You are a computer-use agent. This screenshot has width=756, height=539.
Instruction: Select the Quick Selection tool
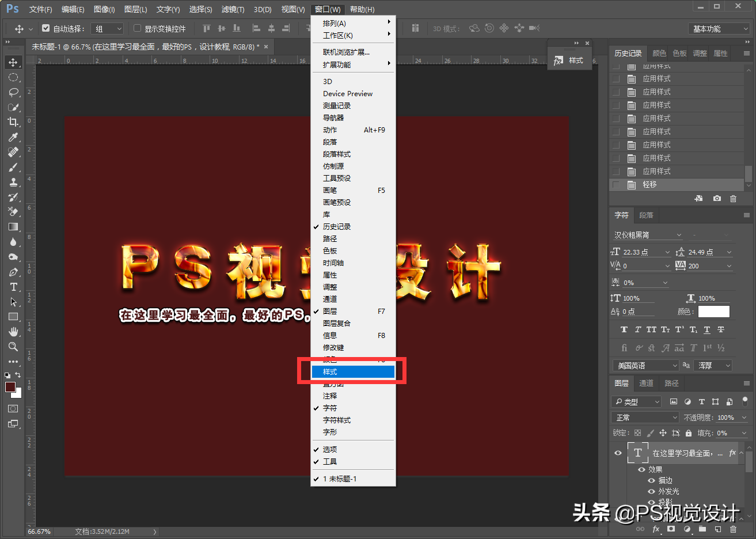coord(13,107)
